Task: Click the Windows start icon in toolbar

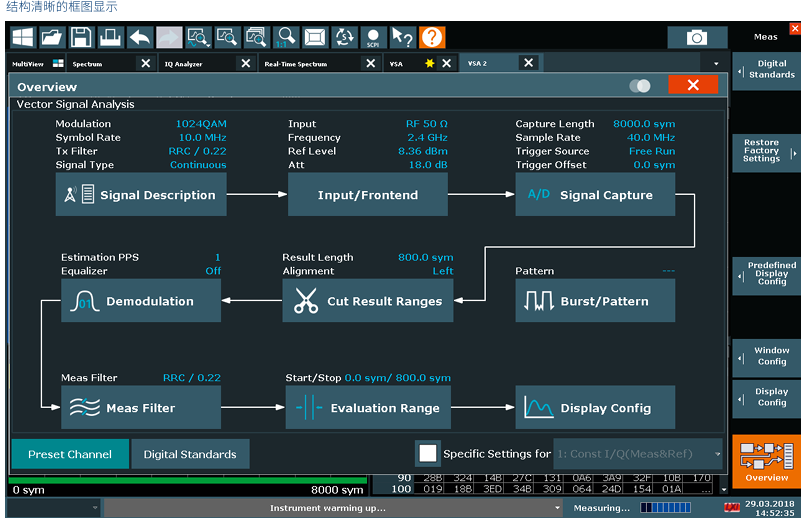Action: click(x=22, y=37)
